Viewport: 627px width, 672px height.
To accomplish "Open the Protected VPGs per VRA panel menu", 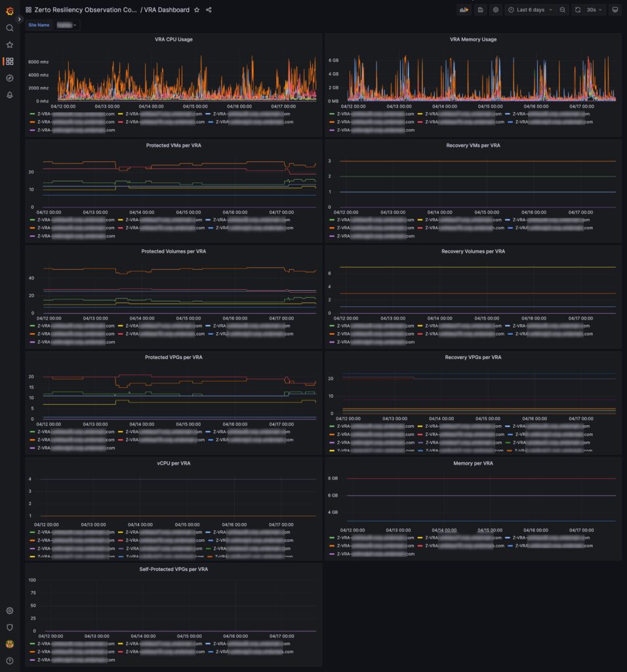I will [x=173, y=357].
